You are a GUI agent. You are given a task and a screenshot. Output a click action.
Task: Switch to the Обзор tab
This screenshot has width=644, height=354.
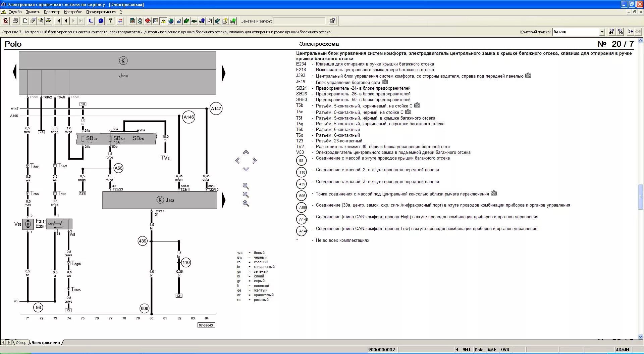[21, 343]
